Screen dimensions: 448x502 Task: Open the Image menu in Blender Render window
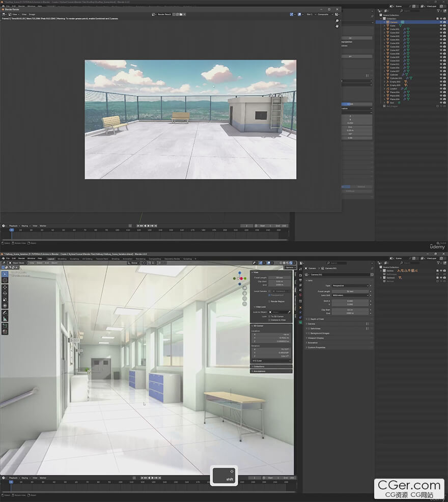(x=32, y=14)
